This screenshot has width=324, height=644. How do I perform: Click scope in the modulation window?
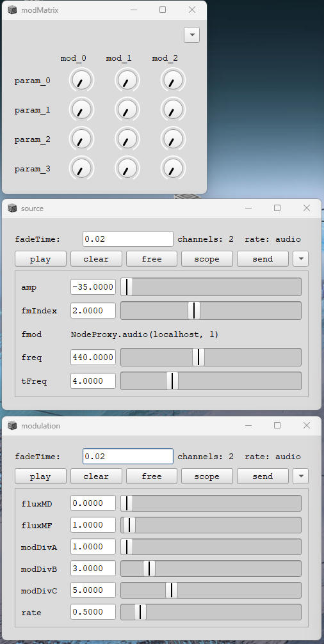pyautogui.click(x=207, y=476)
